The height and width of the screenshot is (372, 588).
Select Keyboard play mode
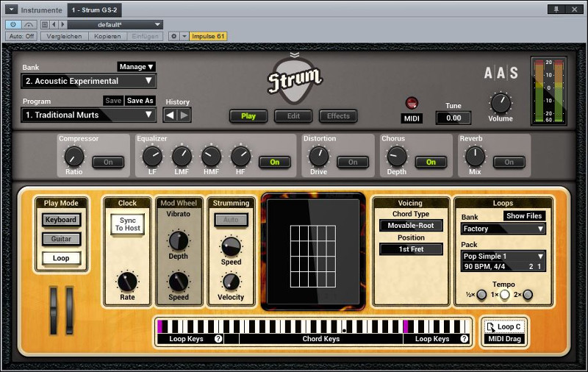(61, 220)
